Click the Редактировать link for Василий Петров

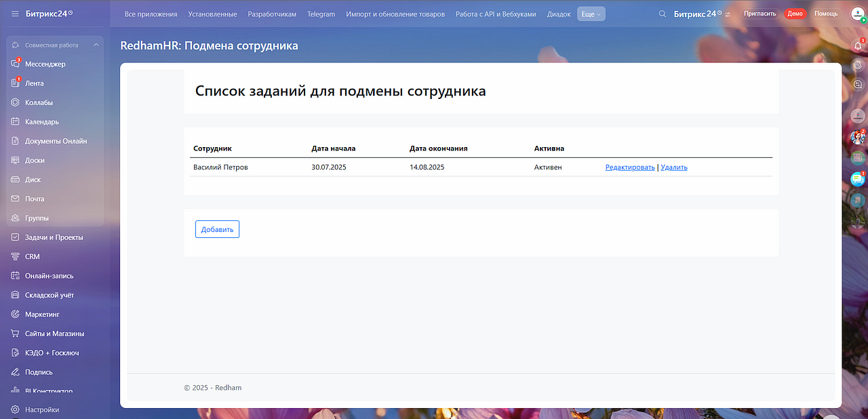click(x=630, y=167)
